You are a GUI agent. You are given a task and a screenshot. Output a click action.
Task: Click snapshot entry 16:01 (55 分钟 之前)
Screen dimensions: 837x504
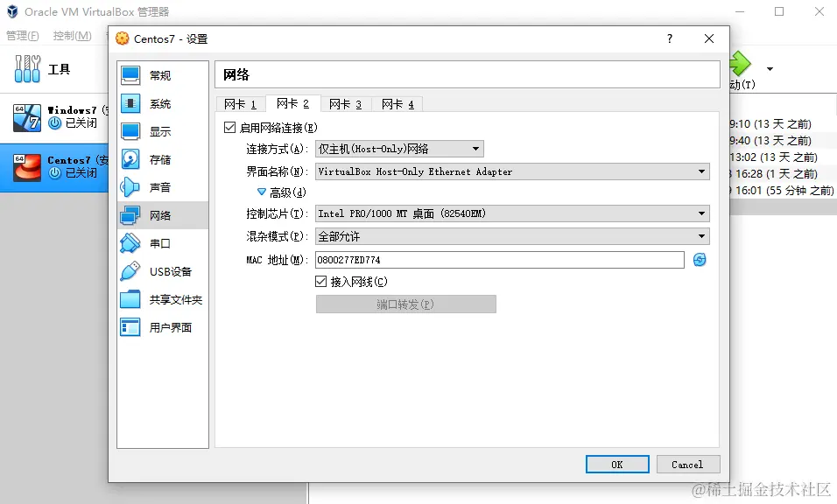(x=784, y=191)
